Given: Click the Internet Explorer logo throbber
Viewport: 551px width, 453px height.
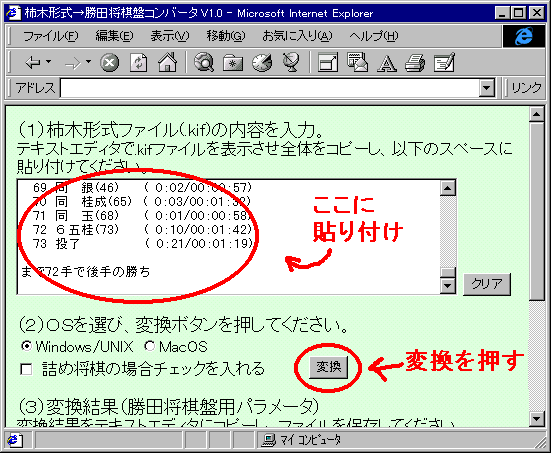Looking at the screenshot, I should [x=524, y=36].
